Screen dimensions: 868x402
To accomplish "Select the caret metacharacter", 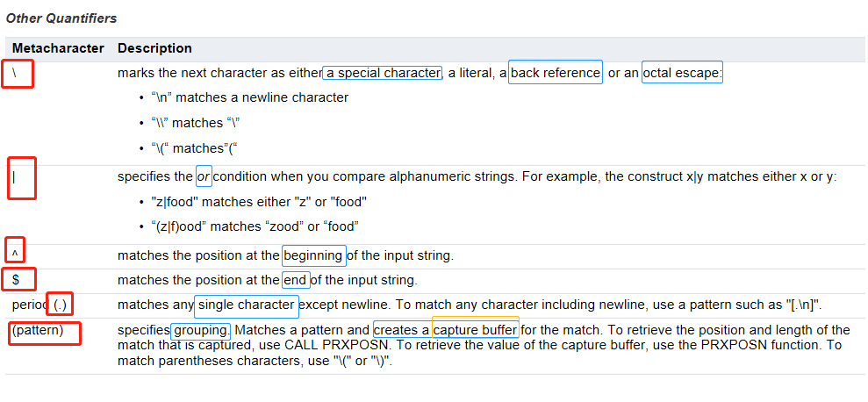I will pyautogui.click(x=15, y=252).
